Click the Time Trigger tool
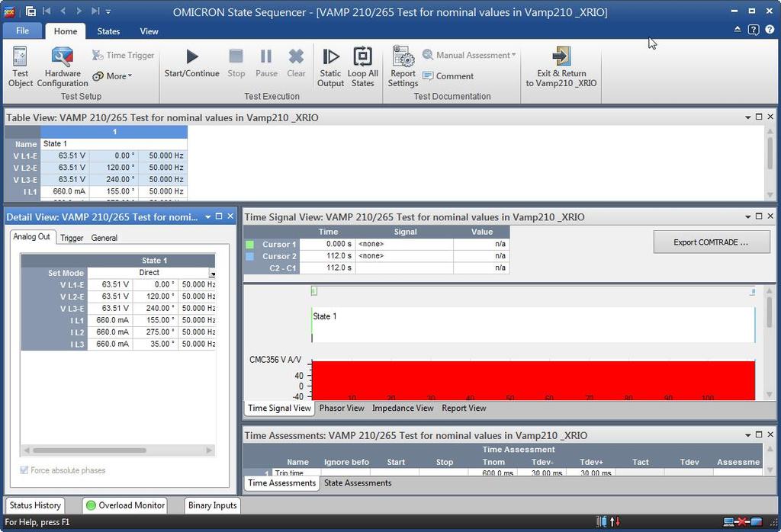Screen dimensions: 781x532 point(123,55)
